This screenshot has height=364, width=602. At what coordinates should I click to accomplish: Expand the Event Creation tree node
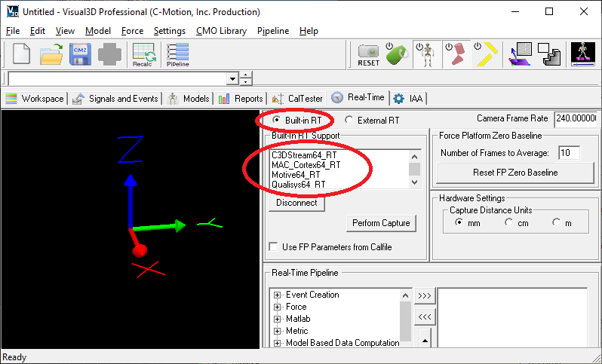277,295
